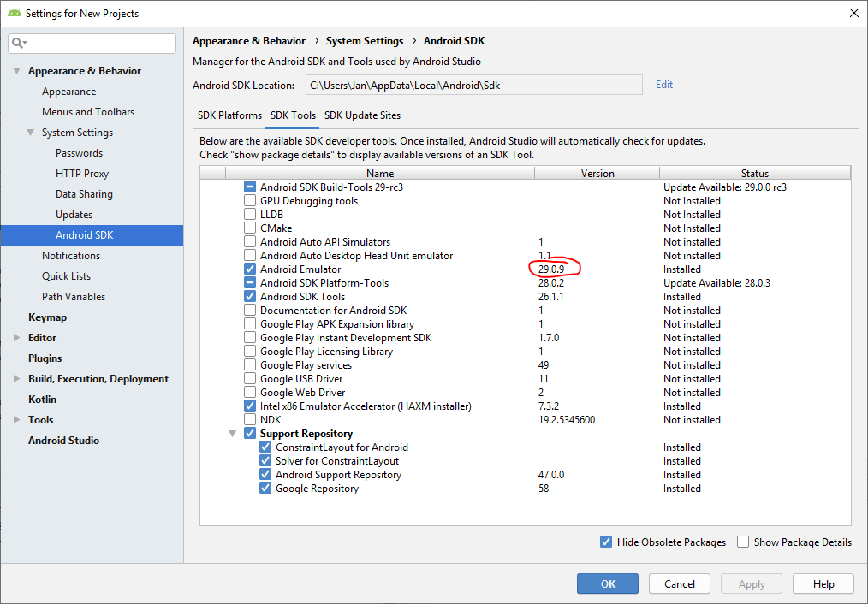The height and width of the screenshot is (604, 868).
Task: Select Android Auto Desktop Head Unit emulator row
Action: (x=526, y=256)
